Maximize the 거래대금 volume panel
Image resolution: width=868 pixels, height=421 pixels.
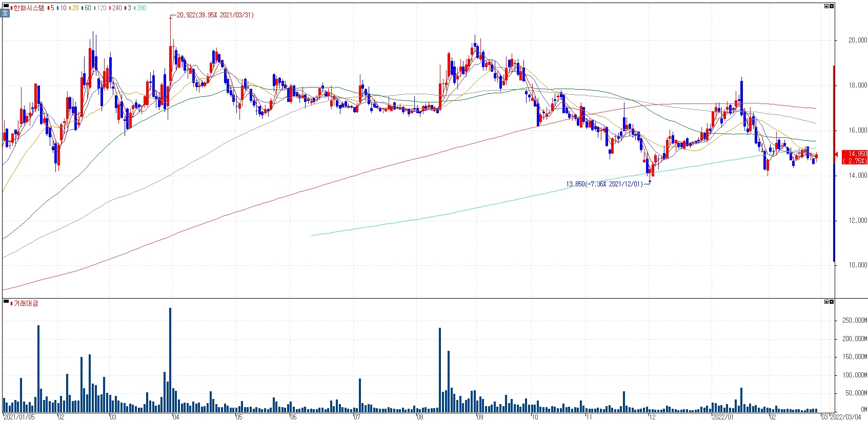pos(826,302)
